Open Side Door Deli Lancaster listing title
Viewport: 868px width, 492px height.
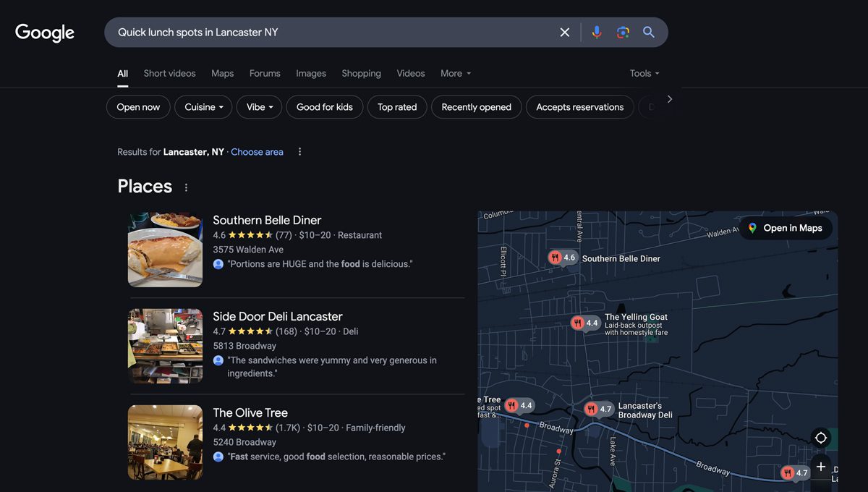click(x=278, y=316)
